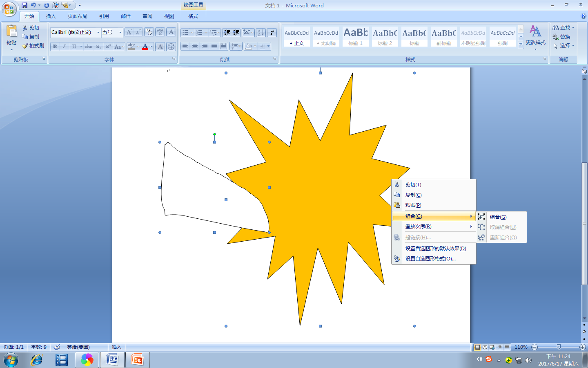Open the Underline style dropdown arrow
This screenshot has height=368, width=588.
[x=81, y=47]
